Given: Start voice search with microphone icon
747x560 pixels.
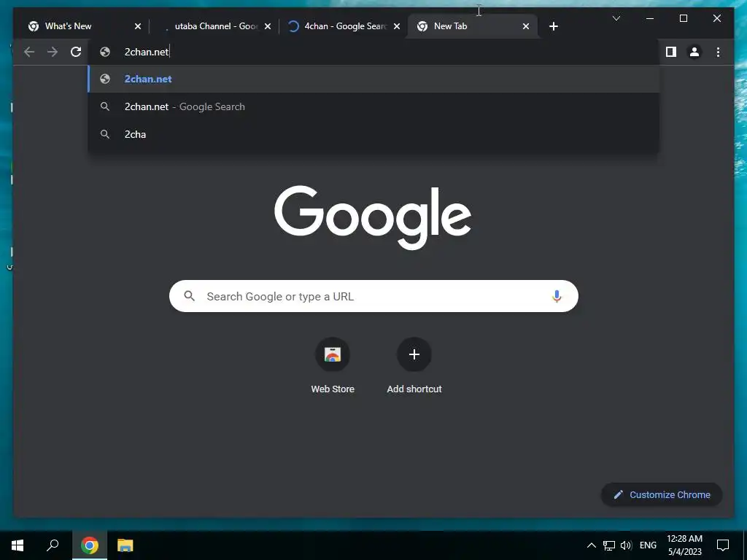Looking at the screenshot, I should click(x=557, y=296).
